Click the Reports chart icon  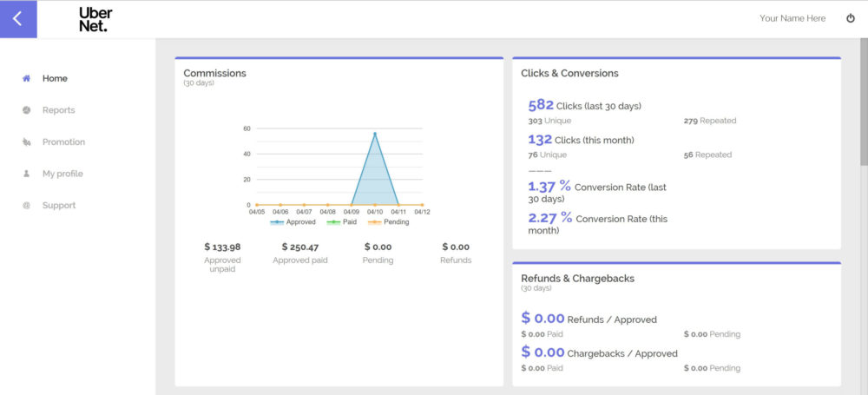point(26,110)
